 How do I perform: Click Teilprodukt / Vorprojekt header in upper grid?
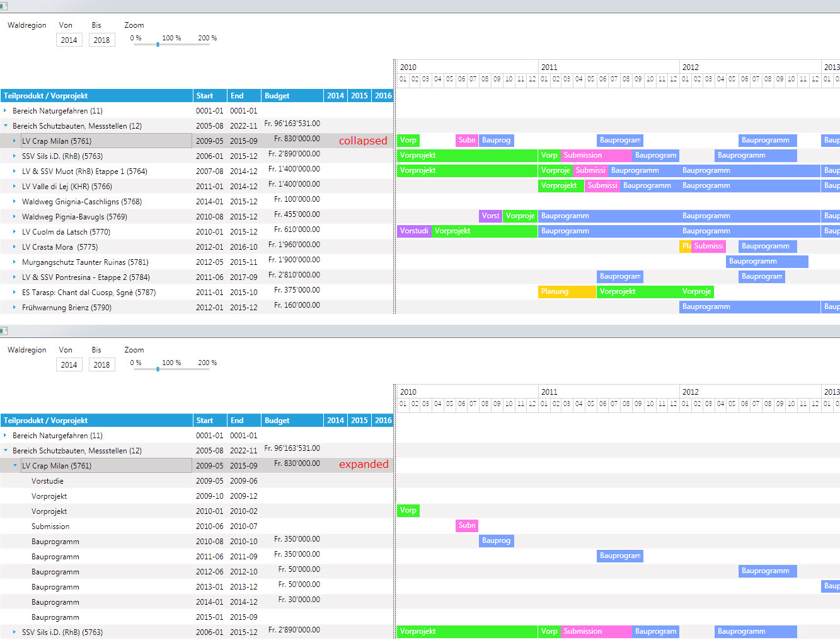click(96, 96)
